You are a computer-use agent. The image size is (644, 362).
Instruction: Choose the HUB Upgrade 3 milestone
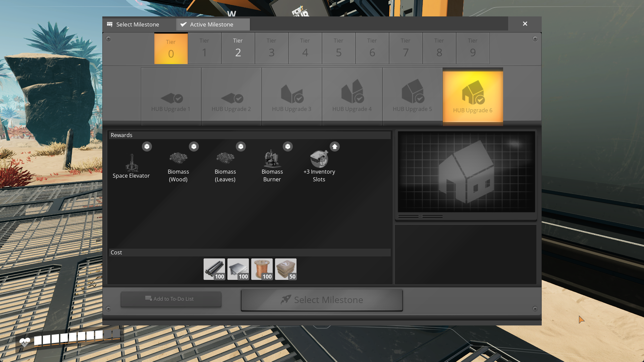click(292, 97)
